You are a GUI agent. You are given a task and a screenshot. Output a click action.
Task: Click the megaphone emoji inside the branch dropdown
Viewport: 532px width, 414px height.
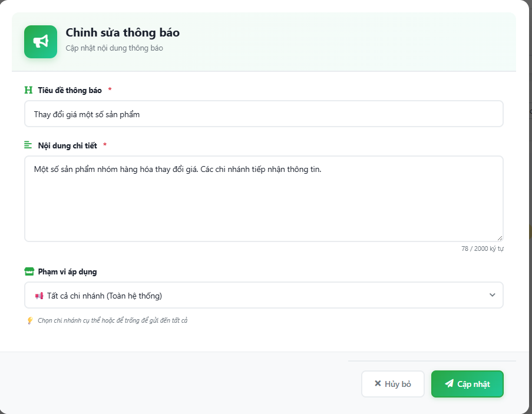coord(39,296)
